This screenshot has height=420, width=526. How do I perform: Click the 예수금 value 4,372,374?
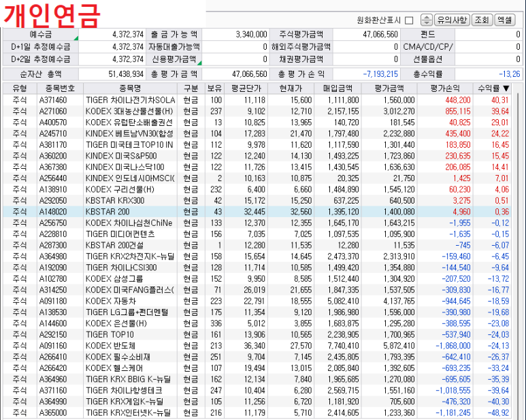click(128, 35)
